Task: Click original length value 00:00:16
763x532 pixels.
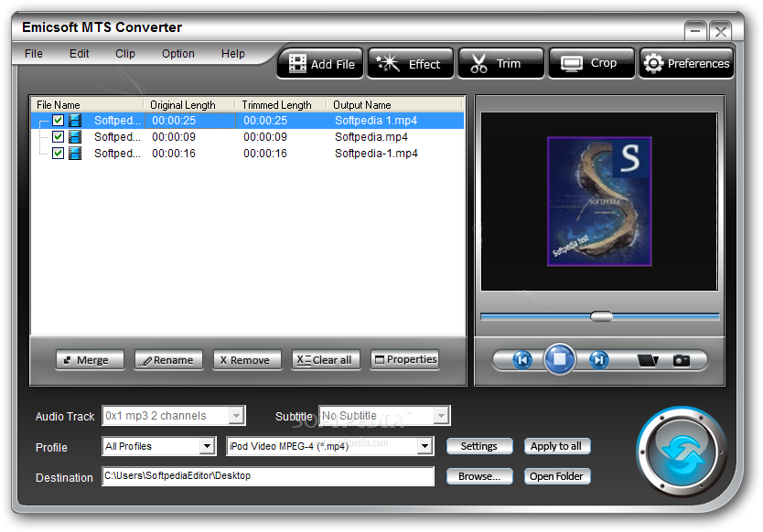Action: [x=174, y=154]
